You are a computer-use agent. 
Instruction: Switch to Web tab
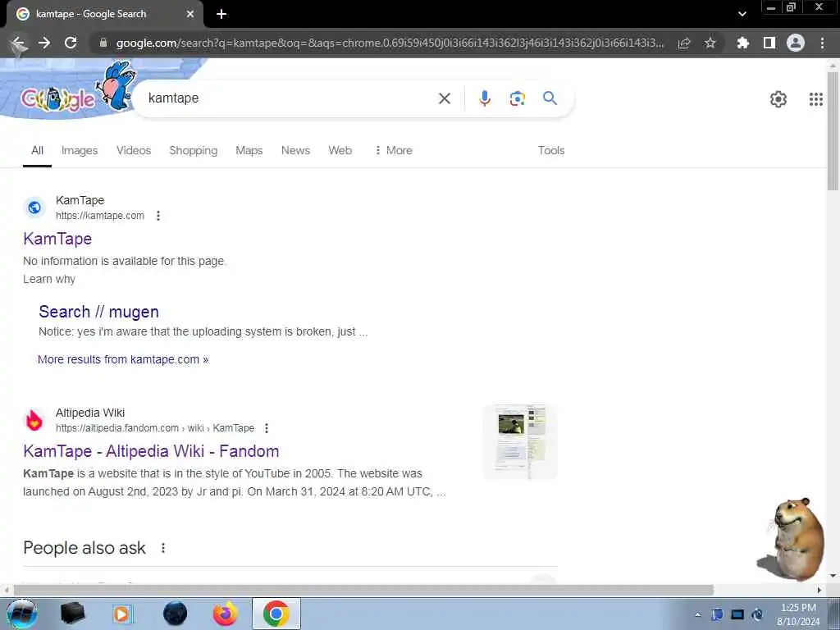pyautogui.click(x=340, y=151)
